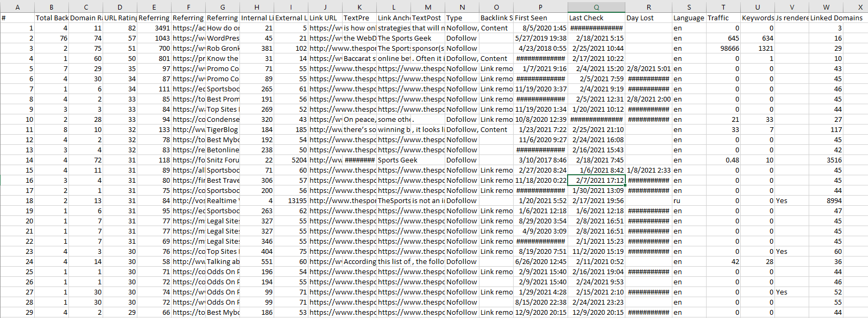Click the date 2/18/2021 5:15
The height and width of the screenshot is (318, 868).
596,38
